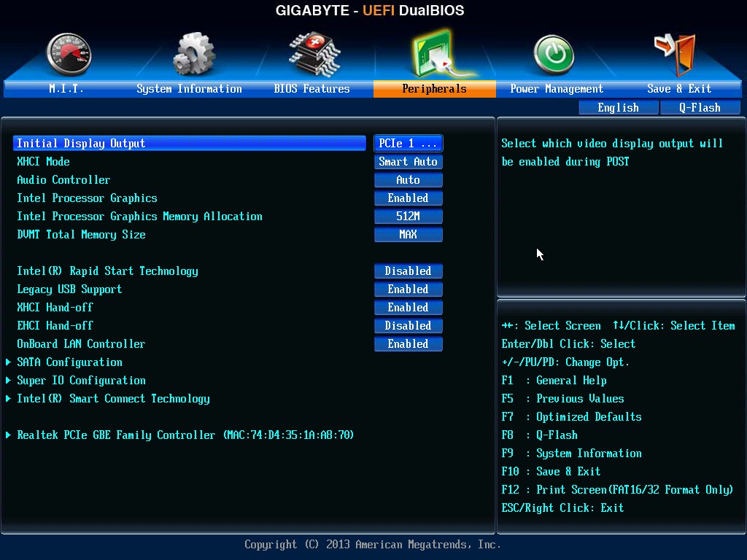The height and width of the screenshot is (560, 747).
Task: Open Intel(R) Smart Connect Technology submenu
Action: click(x=113, y=399)
